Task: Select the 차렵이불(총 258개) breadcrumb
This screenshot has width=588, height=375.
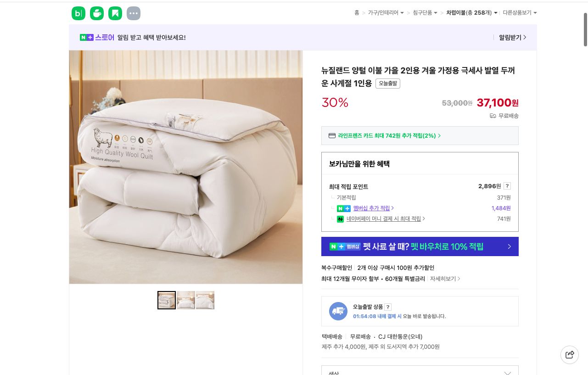Action: coord(468,13)
